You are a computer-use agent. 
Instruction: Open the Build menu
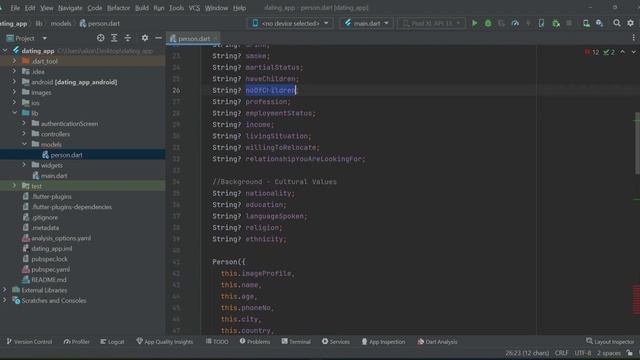[142, 8]
